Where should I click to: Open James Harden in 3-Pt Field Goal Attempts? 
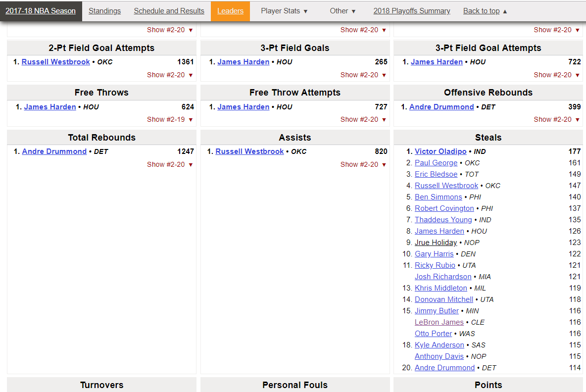click(437, 62)
